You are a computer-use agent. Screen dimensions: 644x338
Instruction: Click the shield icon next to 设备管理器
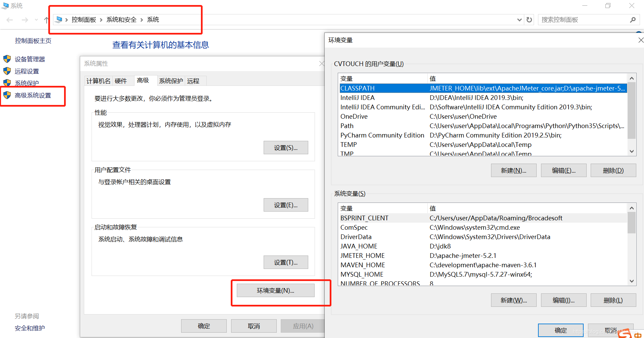pyautogui.click(x=7, y=59)
